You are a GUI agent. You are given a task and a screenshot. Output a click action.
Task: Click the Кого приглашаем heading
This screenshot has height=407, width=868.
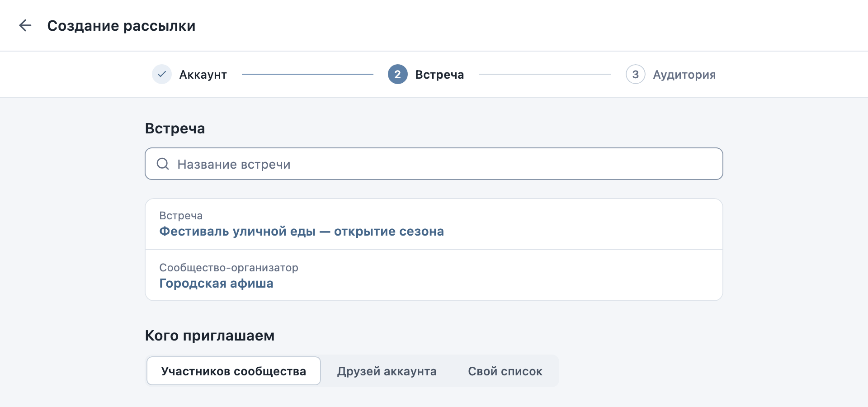tap(210, 336)
